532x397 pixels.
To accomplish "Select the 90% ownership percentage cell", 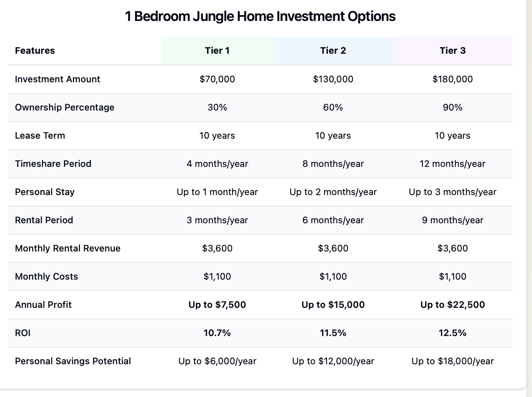I will (x=452, y=107).
